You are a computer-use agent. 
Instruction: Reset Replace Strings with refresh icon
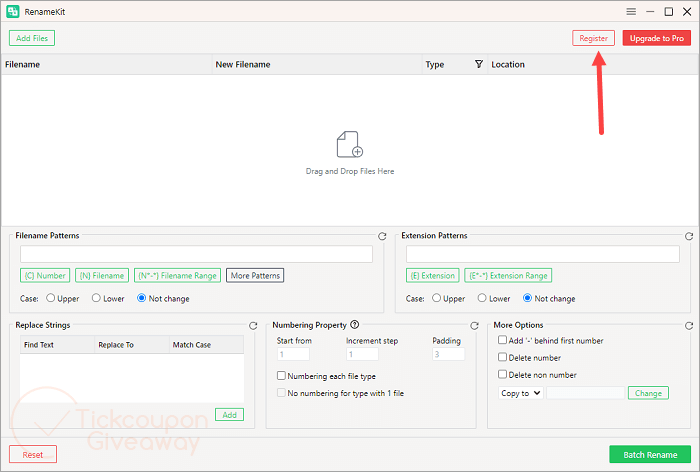(253, 326)
